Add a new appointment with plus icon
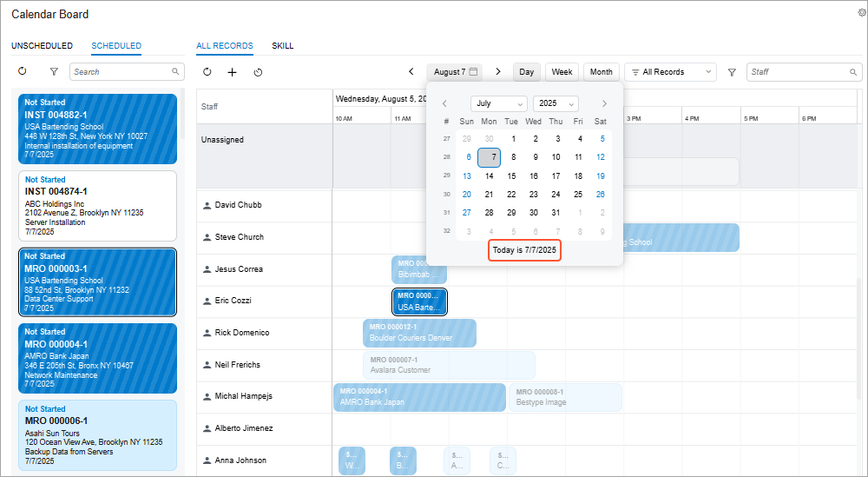The width and height of the screenshot is (868, 477). (232, 72)
